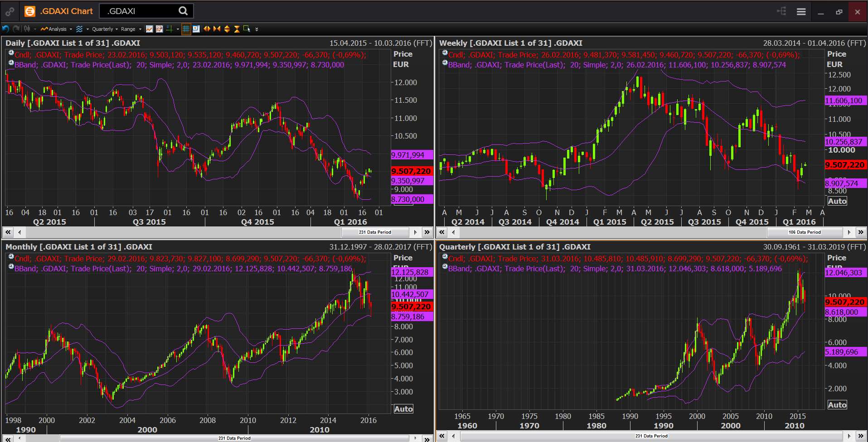868x442 pixels.
Task: Select the candlestick chart type icon
Action: tap(27, 29)
